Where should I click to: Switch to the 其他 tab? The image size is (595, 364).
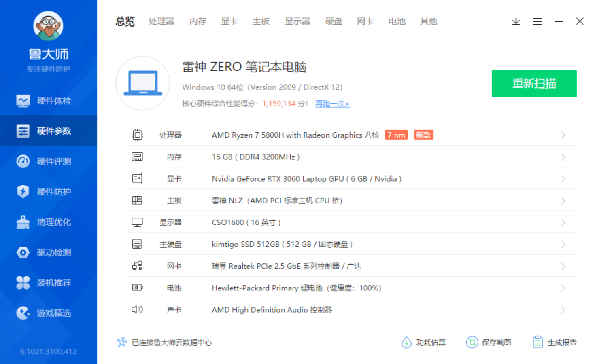click(429, 21)
